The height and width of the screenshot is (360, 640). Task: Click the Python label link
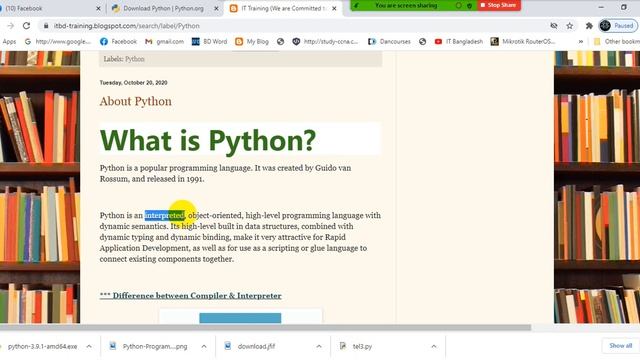point(135,59)
